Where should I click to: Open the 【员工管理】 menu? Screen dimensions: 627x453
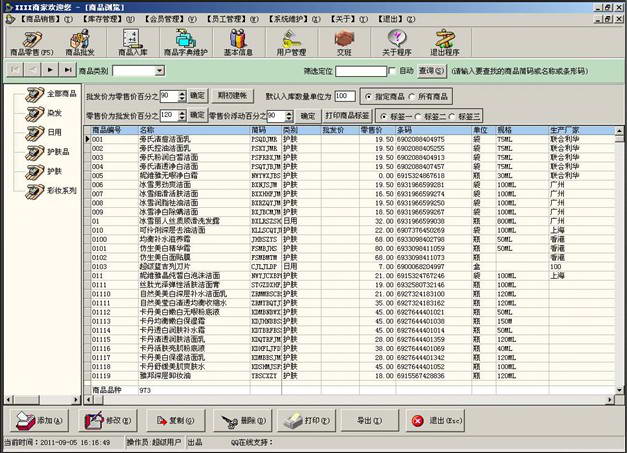tap(232, 19)
